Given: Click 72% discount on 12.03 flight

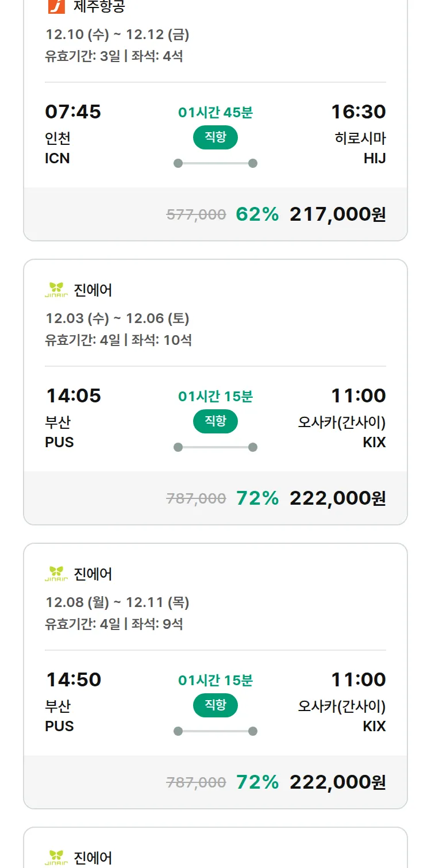Looking at the screenshot, I should (x=257, y=498).
